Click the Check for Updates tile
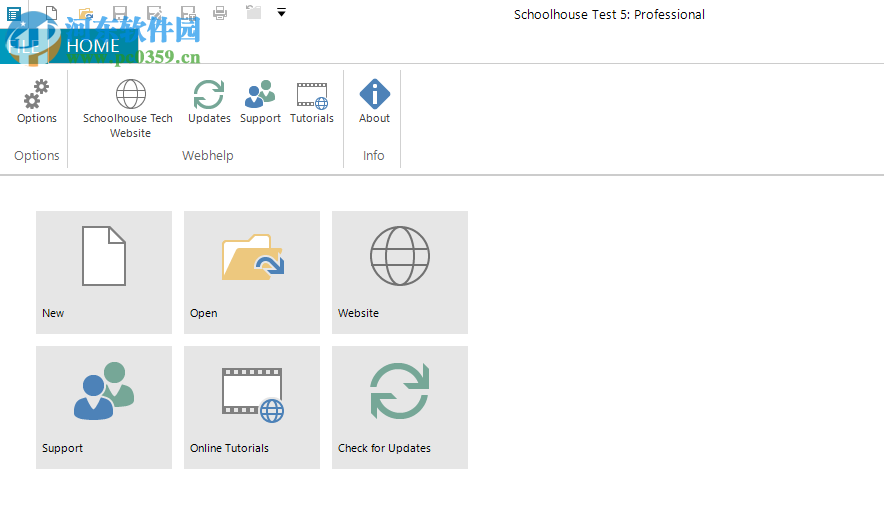 point(400,407)
